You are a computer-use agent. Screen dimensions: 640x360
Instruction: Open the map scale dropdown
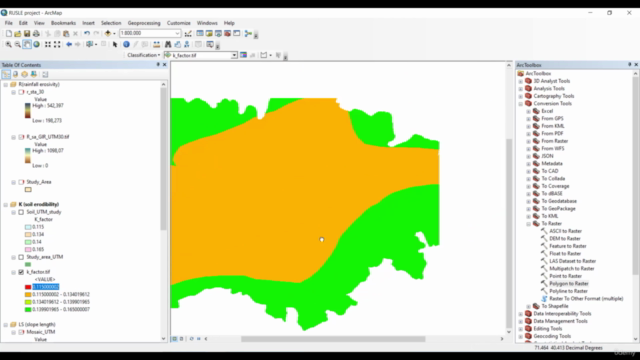(x=177, y=33)
